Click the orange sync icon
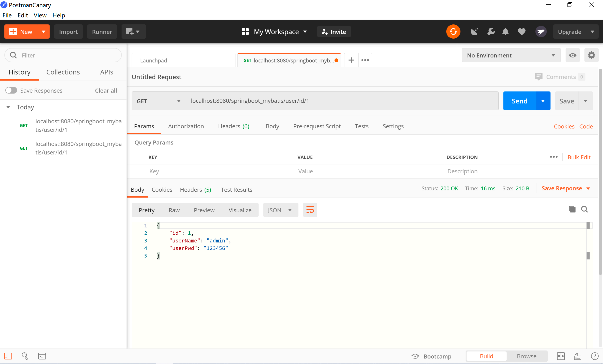The width and height of the screenshot is (603, 364). pos(453,32)
